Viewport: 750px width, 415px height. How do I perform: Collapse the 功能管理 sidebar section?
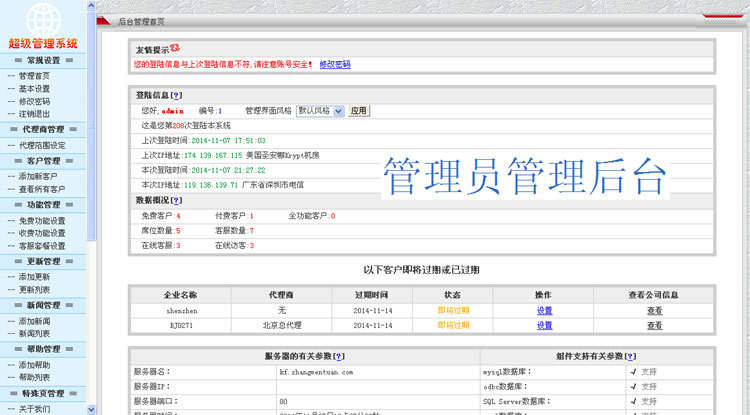coord(43,205)
